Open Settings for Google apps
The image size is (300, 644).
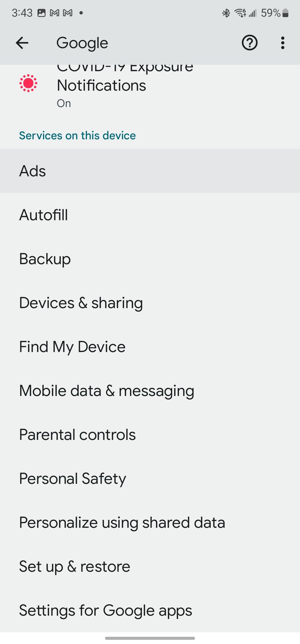click(150, 610)
